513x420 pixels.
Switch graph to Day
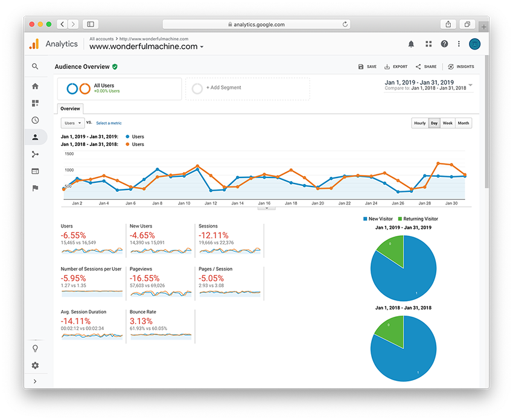point(434,123)
